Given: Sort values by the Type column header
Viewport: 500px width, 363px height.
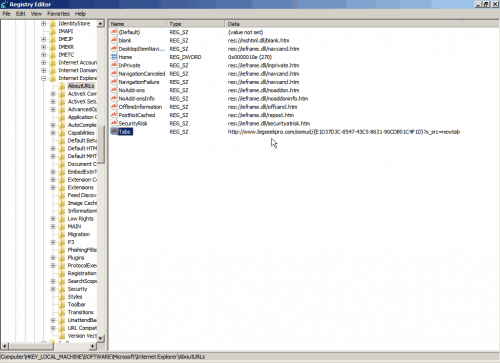Looking at the screenshot, I should tap(196, 24).
